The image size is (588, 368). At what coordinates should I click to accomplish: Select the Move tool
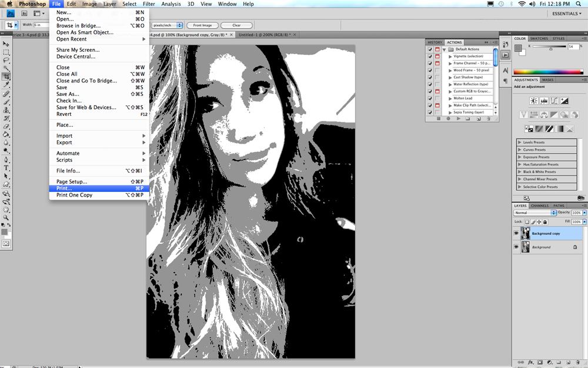click(x=6, y=44)
